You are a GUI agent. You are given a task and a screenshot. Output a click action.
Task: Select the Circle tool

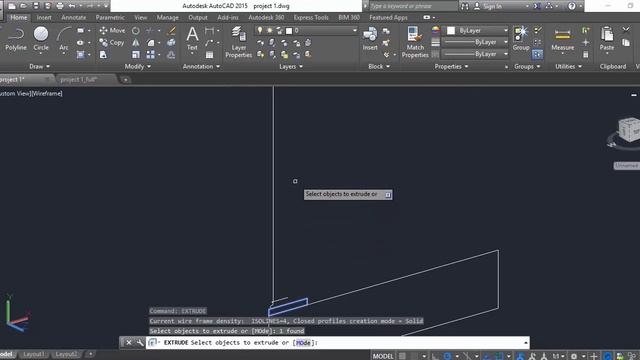coord(41,39)
